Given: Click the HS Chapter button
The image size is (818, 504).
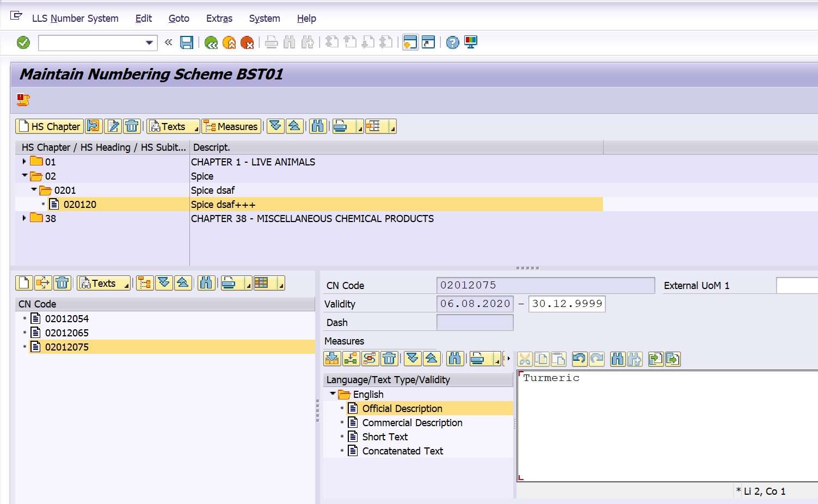Looking at the screenshot, I should pos(50,126).
